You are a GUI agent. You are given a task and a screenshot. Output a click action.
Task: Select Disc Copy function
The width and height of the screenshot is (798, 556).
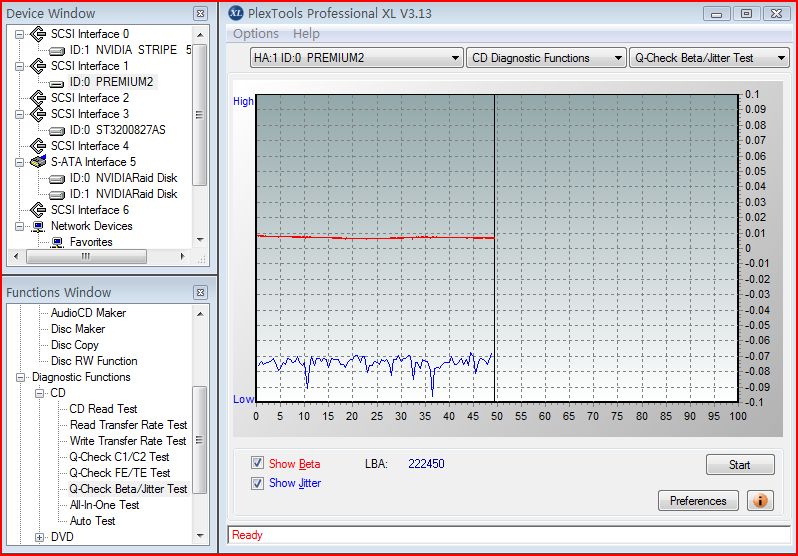[x=75, y=345]
